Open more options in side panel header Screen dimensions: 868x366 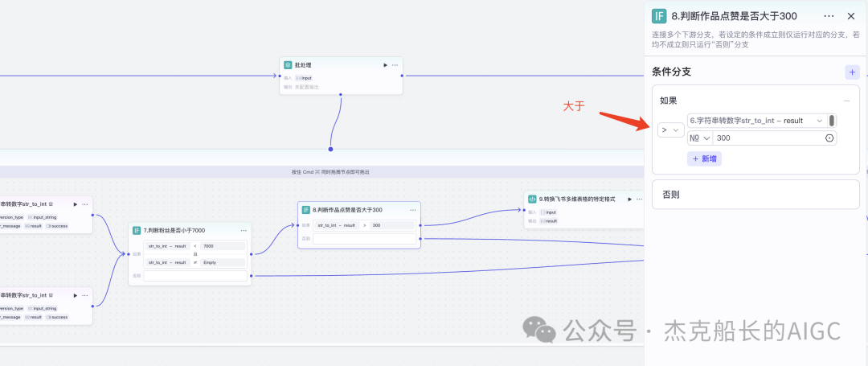(829, 17)
